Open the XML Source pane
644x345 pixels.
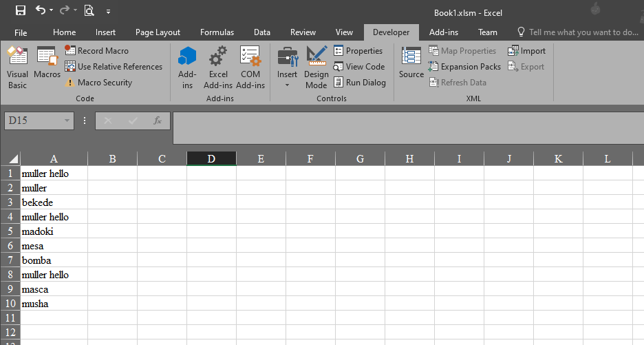click(x=411, y=63)
